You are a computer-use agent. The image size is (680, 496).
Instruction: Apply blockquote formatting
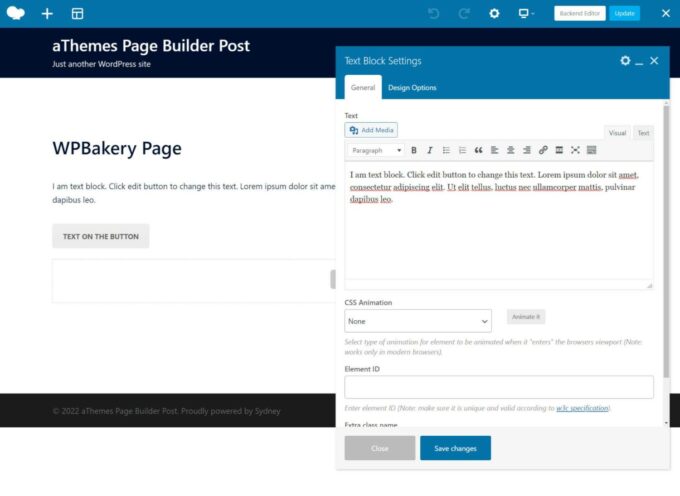coord(478,150)
